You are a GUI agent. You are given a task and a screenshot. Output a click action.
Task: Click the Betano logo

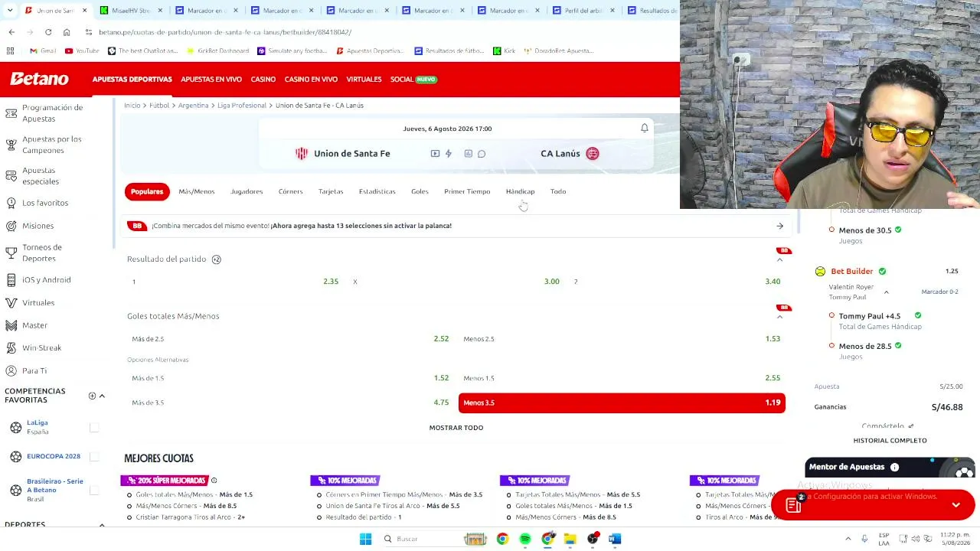(39, 79)
